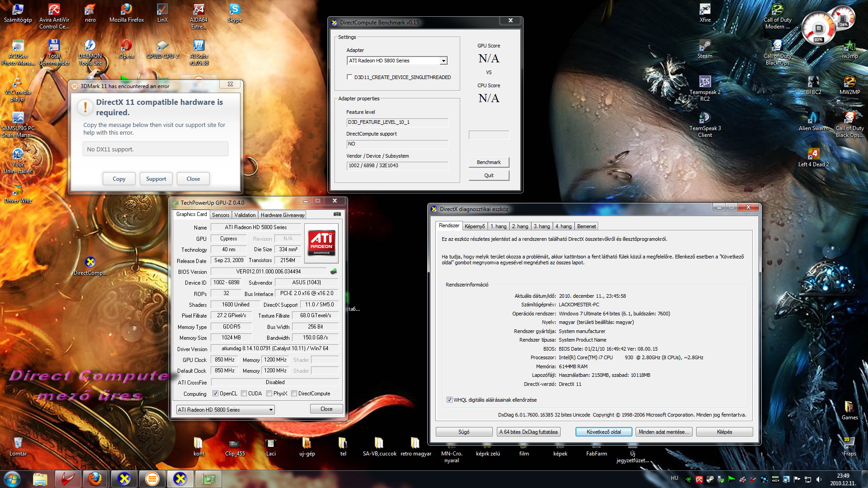This screenshot has height=488, width=868.
Task: Open the ATI Radeon logo in GPU-Z
Action: [x=321, y=243]
